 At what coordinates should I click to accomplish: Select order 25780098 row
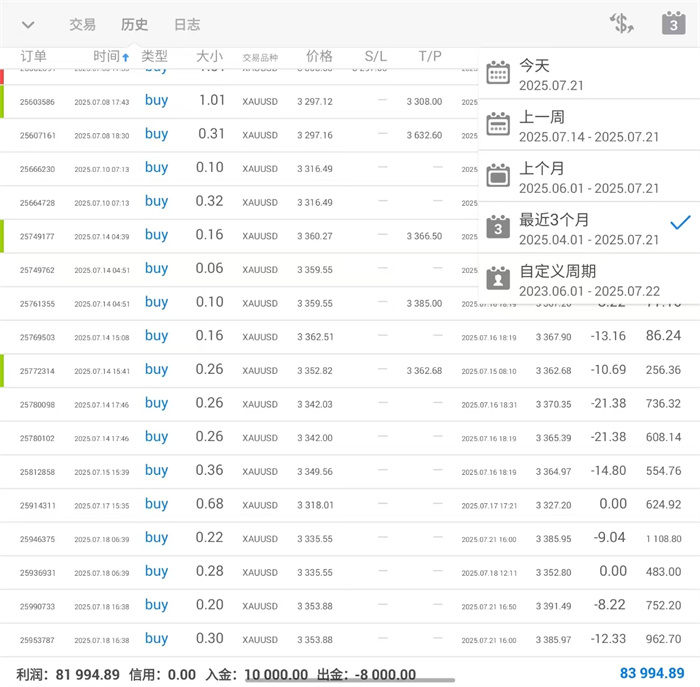pos(350,404)
